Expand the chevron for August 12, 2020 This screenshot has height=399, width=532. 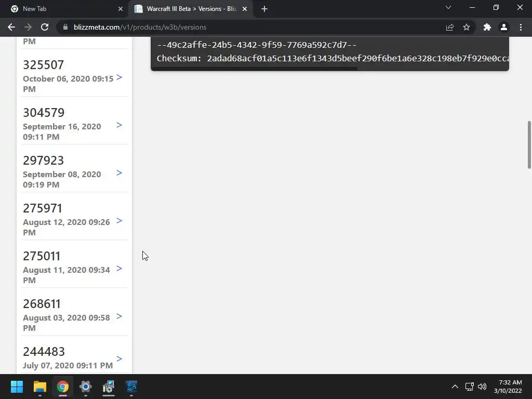[x=119, y=221]
